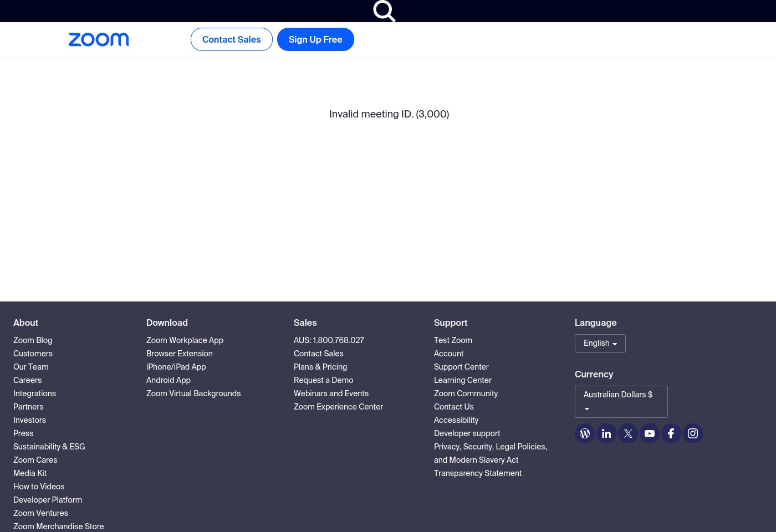Open Zoom's Facebook icon

[x=671, y=433]
